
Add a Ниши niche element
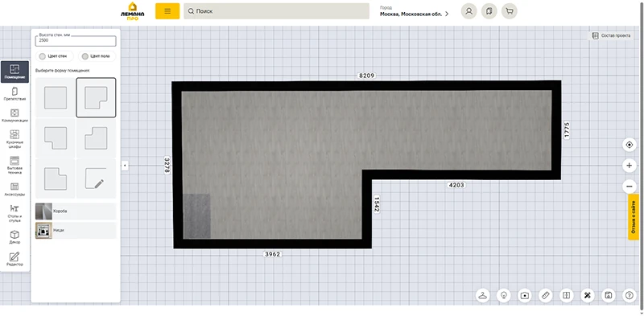click(76, 231)
